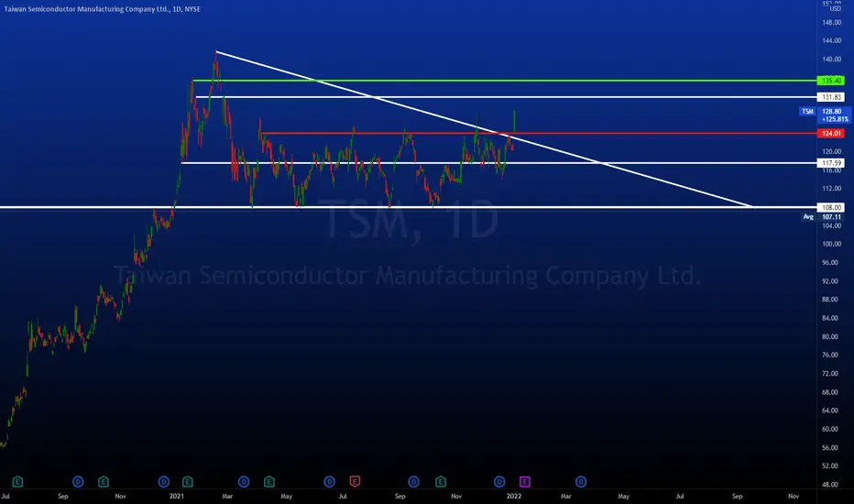Open the green earnings marker before May 2021
The height and width of the screenshot is (504, 854).
click(269, 482)
